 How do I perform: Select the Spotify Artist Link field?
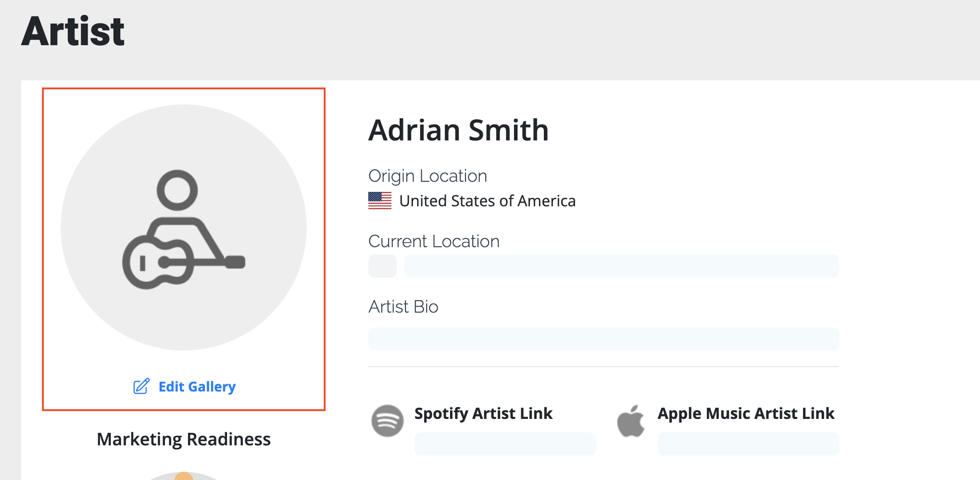pyautogui.click(x=505, y=443)
